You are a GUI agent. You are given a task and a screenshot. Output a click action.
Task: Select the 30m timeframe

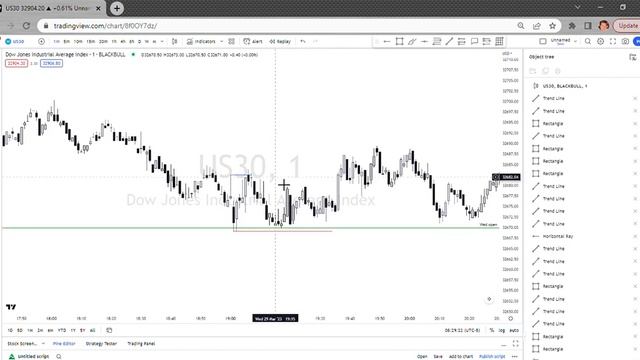point(103,42)
